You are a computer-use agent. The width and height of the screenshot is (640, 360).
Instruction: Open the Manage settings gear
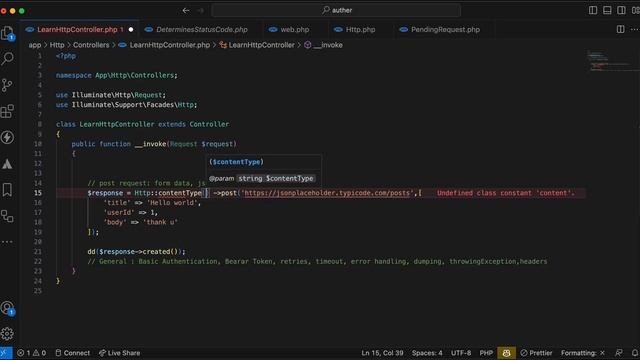[7, 334]
